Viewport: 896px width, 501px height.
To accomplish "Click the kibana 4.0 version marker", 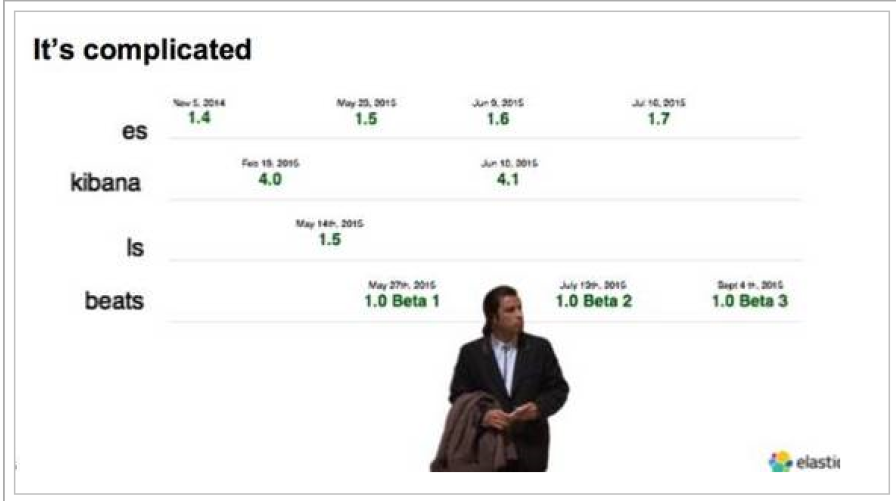I will [x=270, y=180].
